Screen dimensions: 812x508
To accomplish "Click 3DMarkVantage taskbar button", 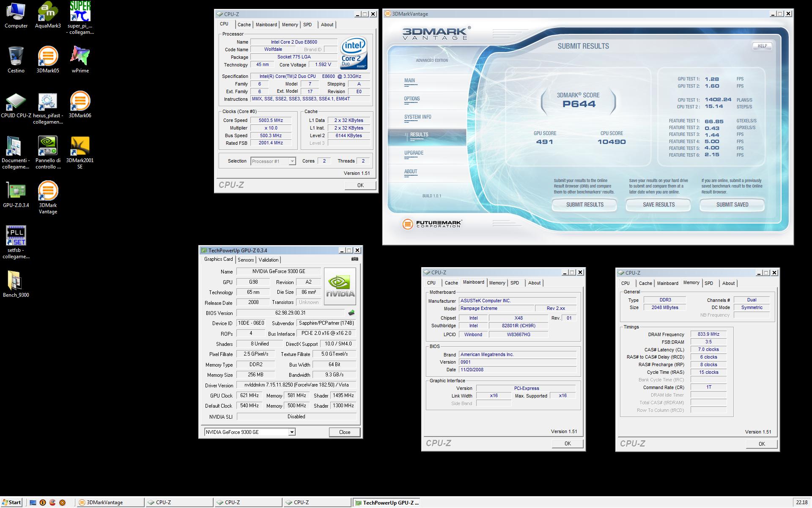I will [110, 502].
